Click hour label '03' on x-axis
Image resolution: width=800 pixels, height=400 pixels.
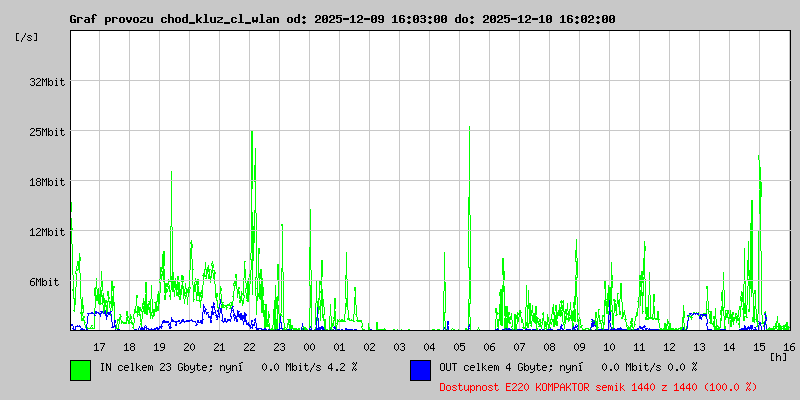(399, 347)
